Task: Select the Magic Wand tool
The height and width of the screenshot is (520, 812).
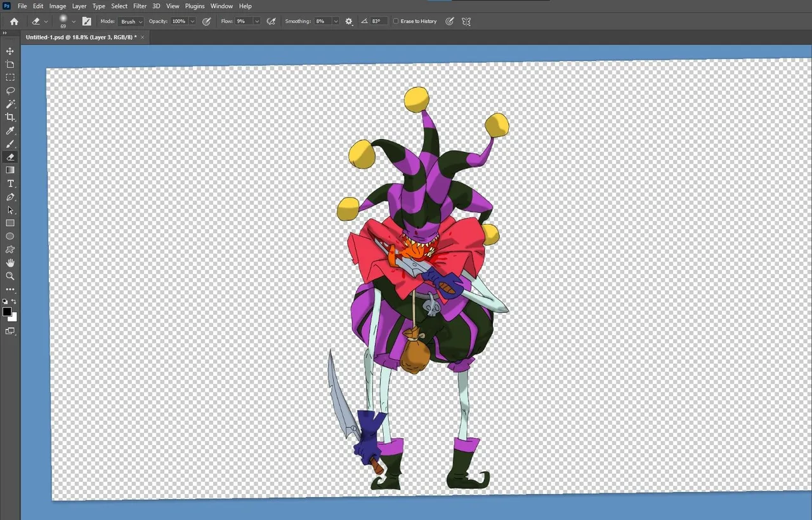Action: 10,104
